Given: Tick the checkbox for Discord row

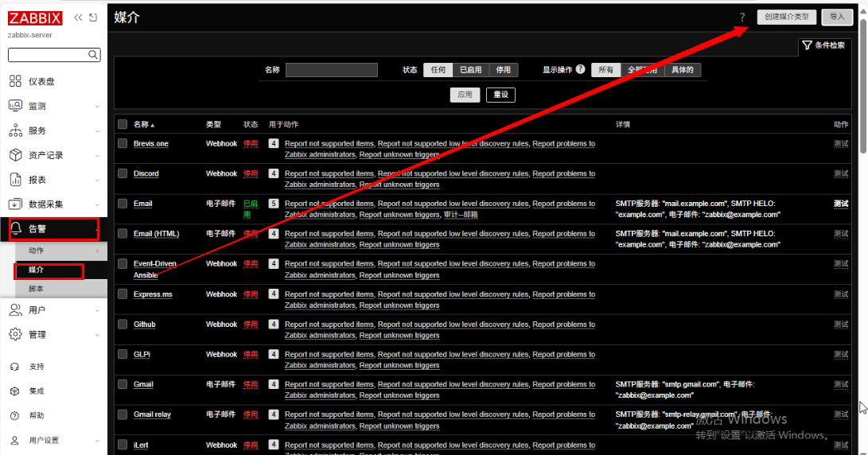Looking at the screenshot, I should tap(123, 173).
